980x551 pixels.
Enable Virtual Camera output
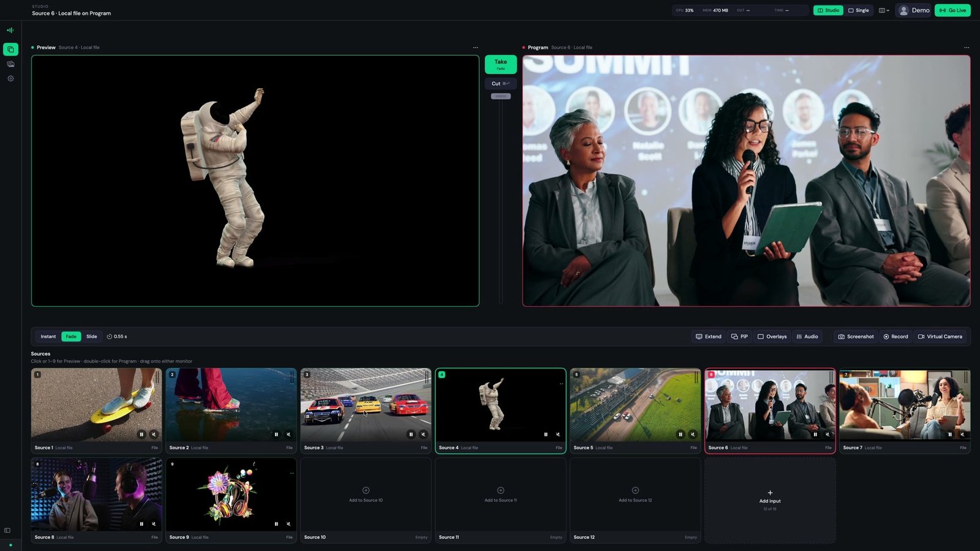click(x=940, y=337)
